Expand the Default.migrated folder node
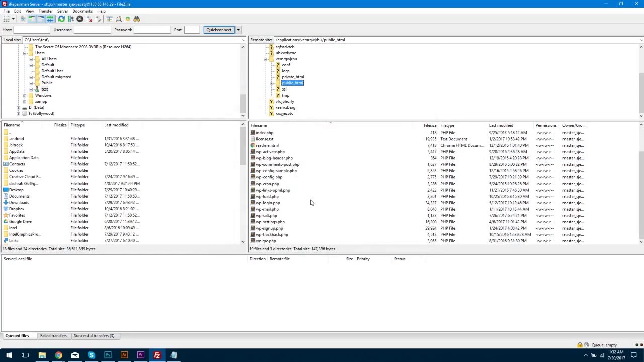 tap(31, 77)
